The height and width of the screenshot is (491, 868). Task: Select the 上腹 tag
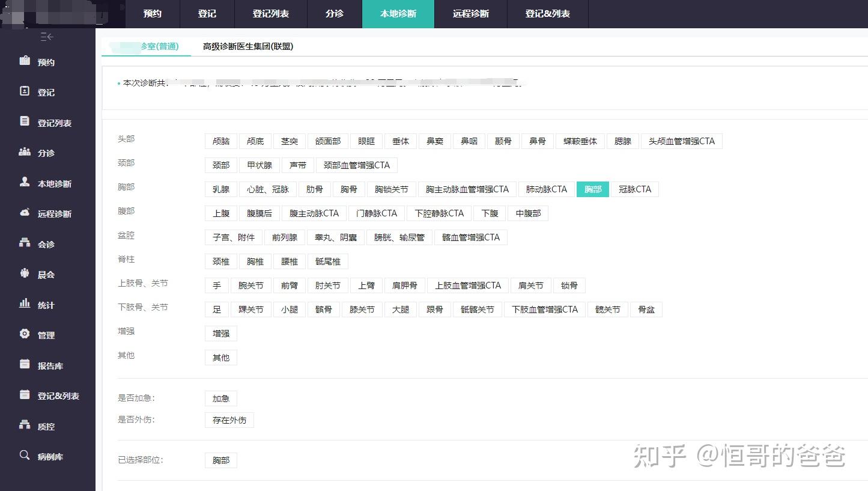click(221, 213)
